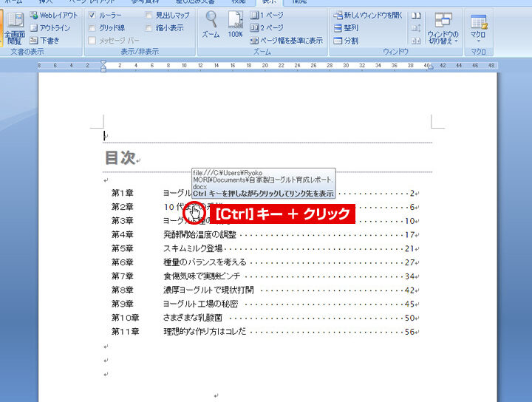This screenshot has width=532, height=402.
Task: Switch to Web Layout view
Action: coord(53,15)
